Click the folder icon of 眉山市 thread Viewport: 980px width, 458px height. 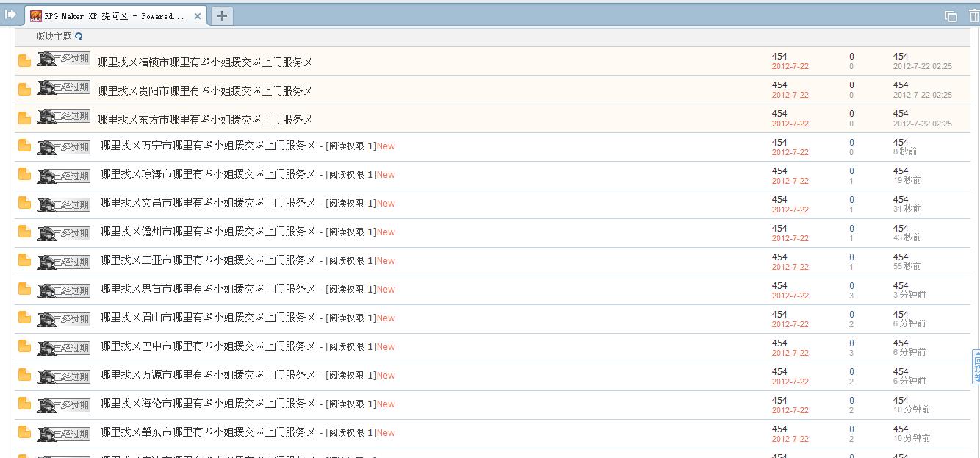24,318
